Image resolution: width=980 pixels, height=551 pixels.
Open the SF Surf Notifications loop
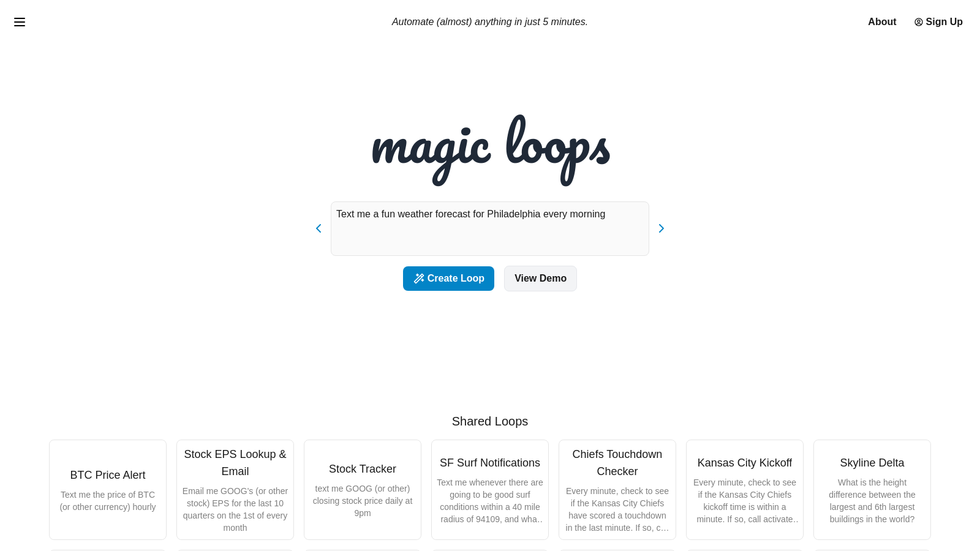pos(489,489)
